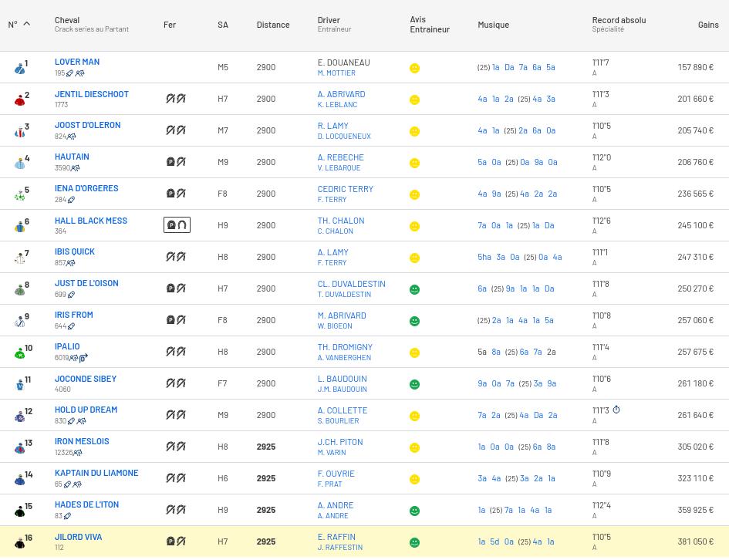Click the green smiley for JOCONDE SIBEY

point(414,384)
